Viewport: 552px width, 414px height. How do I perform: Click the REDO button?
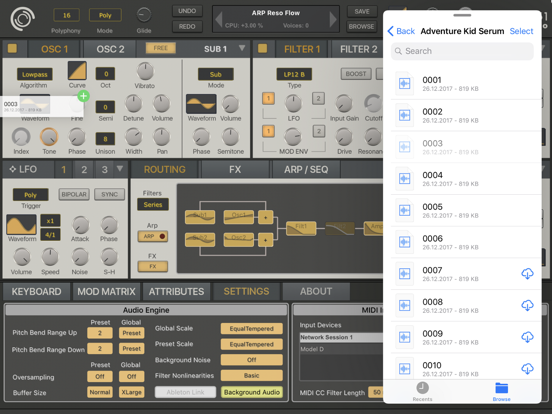pos(187,26)
